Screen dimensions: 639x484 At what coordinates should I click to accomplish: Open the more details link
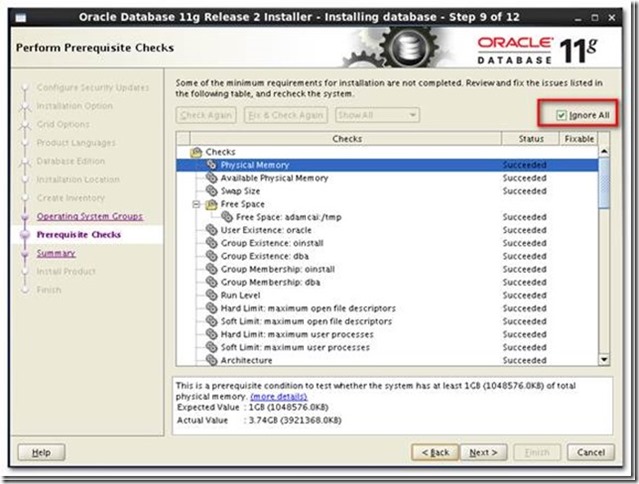[x=279, y=396]
